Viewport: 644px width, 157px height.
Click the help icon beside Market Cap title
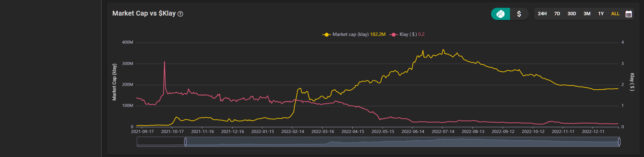coord(180,14)
